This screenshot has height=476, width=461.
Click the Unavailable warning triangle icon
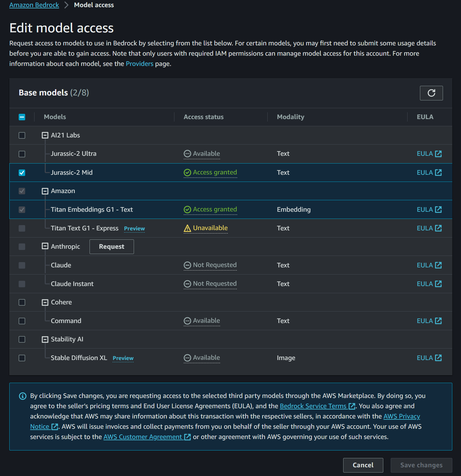(x=187, y=229)
